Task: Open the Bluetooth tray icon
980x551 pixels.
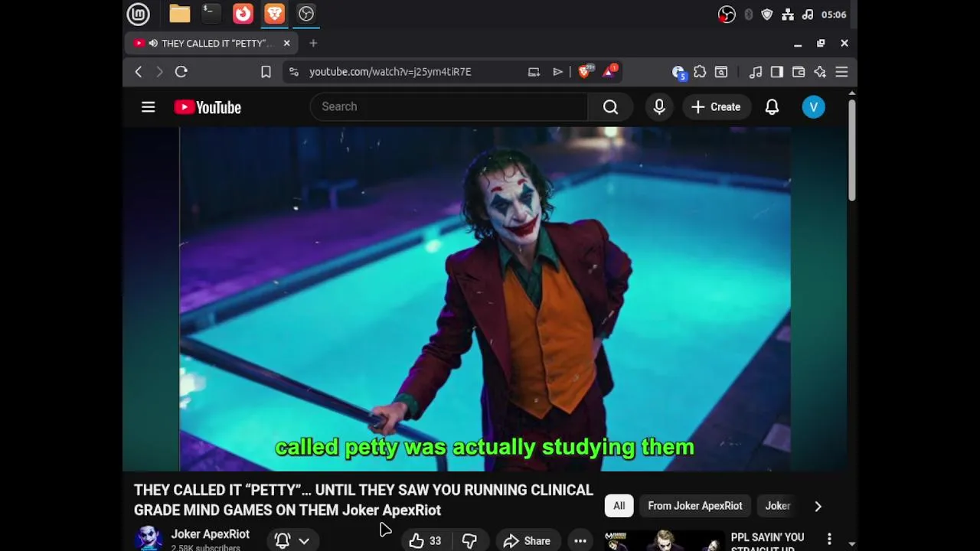Action: [x=748, y=15]
